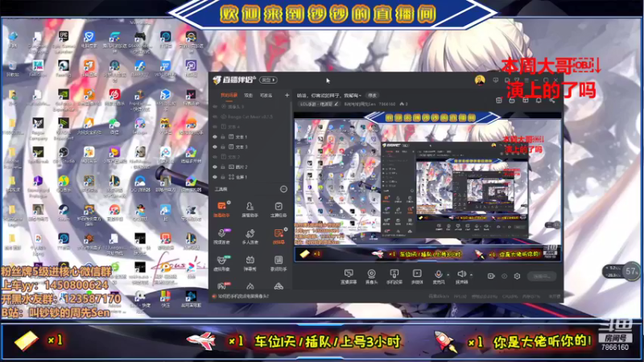Hide the 图片 2 source
Viewport: 644px width, 362px height.
pos(215,167)
